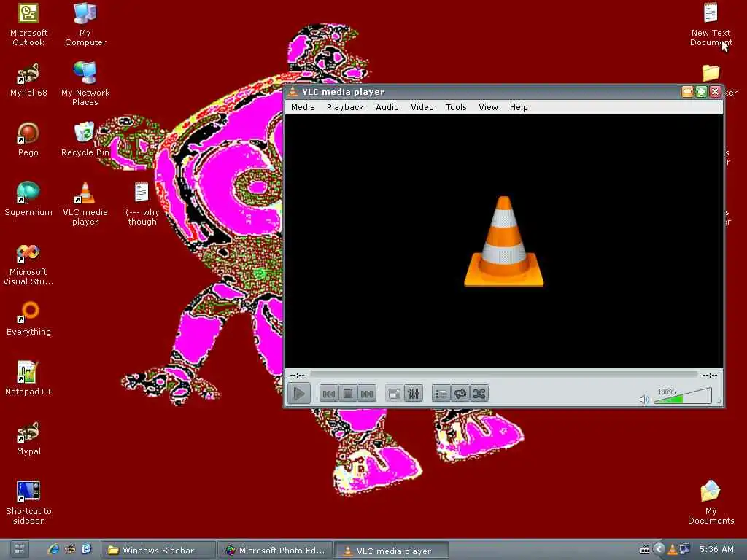The height and width of the screenshot is (560, 747).
Task: Open the Tools menu
Action: [456, 107]
